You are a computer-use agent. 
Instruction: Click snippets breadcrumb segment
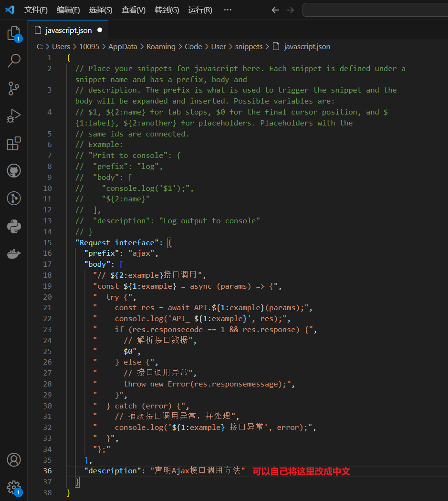click(x=249, y=47)
